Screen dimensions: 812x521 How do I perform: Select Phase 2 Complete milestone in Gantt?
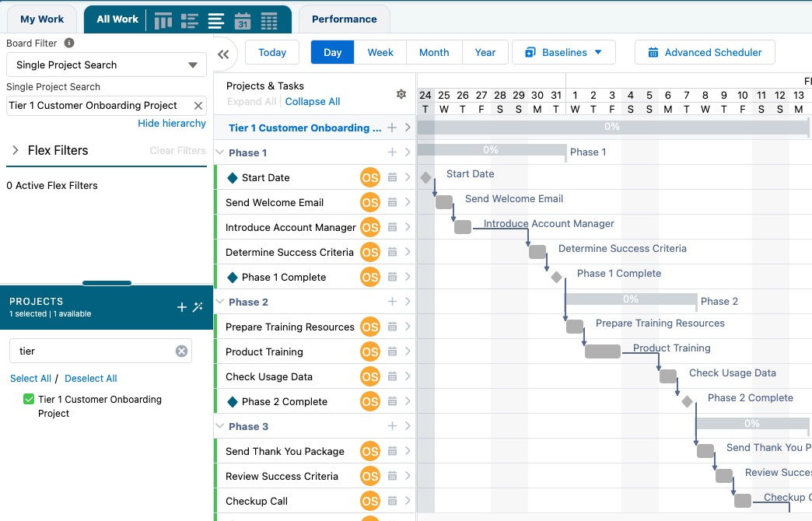688,401
